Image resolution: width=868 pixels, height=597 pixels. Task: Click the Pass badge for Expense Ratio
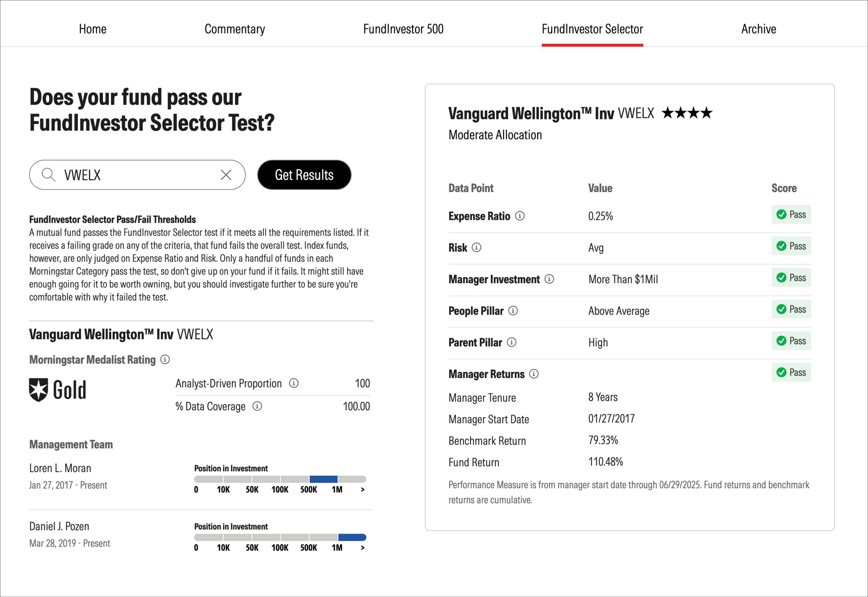click(x=791, y=214)
